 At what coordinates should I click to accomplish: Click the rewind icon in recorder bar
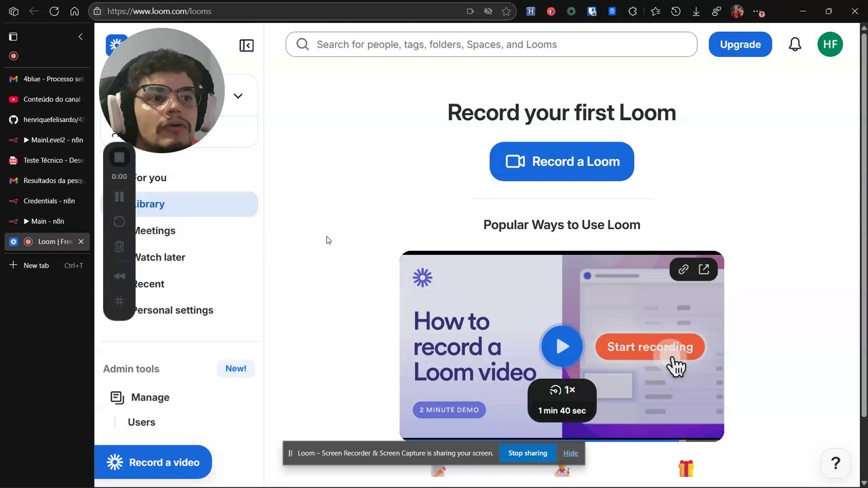point(119,276)
